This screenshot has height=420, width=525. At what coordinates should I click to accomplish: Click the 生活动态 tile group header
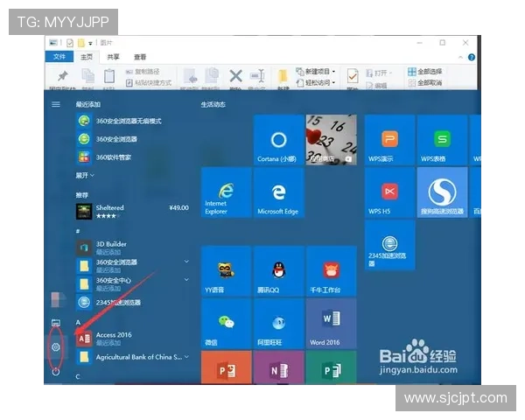click(x=213, y=104)
